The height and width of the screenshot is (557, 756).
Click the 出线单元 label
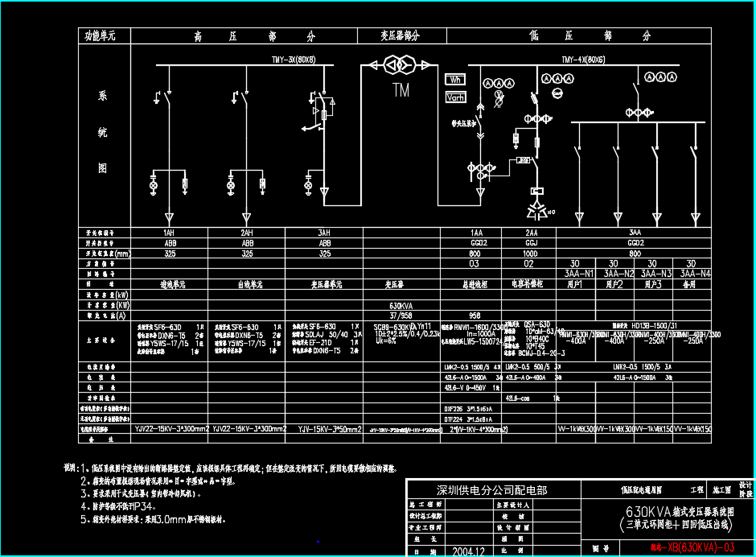click(250, 285)
